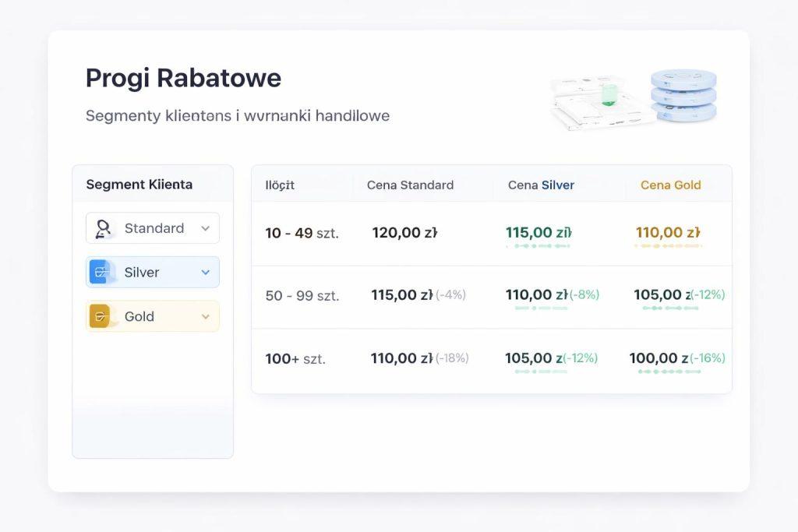Click the yellow Gold segment icon
798x532 pixels.
[100, 316]
